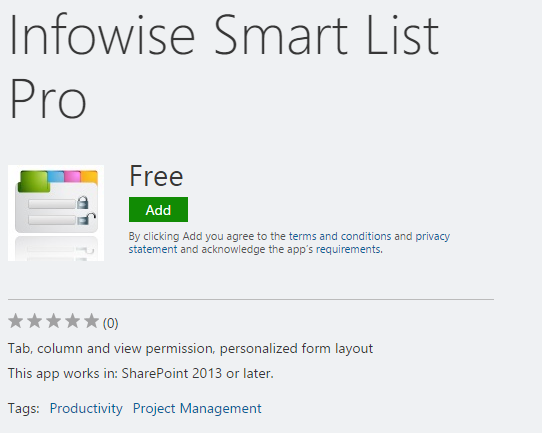Screen dimensions: 542x433
Task: Select the Project Management tag
Action: pyautogui.click(x=197, y=408)
